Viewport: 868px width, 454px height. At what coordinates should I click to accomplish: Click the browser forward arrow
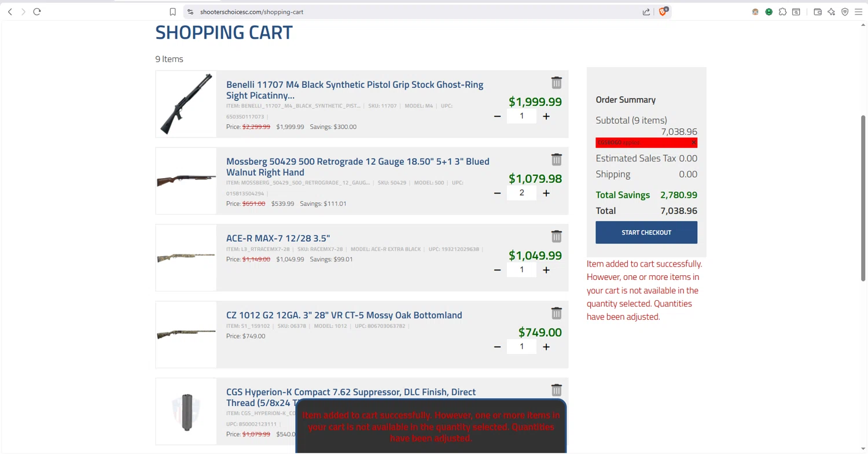coord(23,12)
